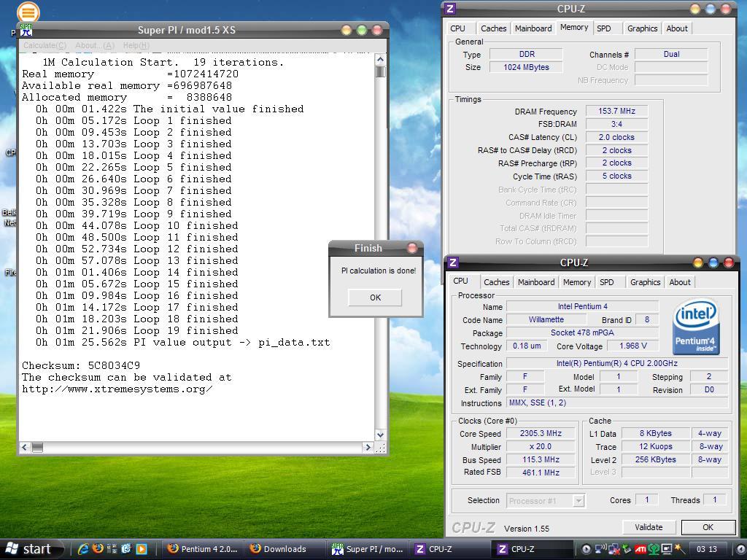Click the Z icon in lower CPU-Z title bar

[x=453, y=262]
